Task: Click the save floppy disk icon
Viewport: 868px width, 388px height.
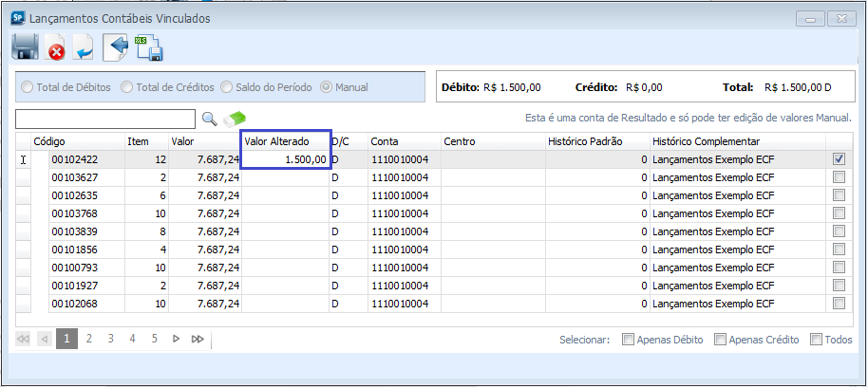Action: click(25, 48)
